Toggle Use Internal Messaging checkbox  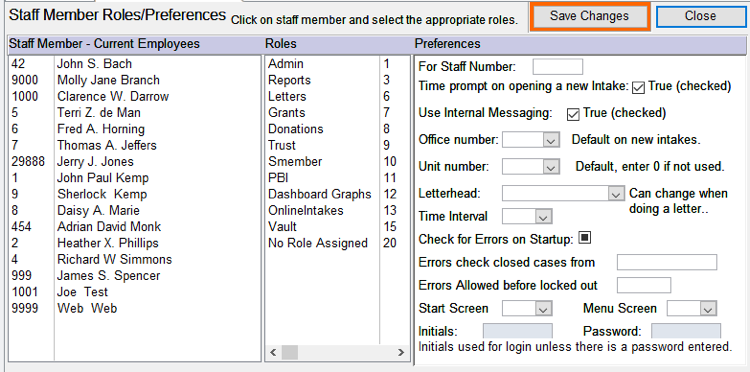[573, 114]
